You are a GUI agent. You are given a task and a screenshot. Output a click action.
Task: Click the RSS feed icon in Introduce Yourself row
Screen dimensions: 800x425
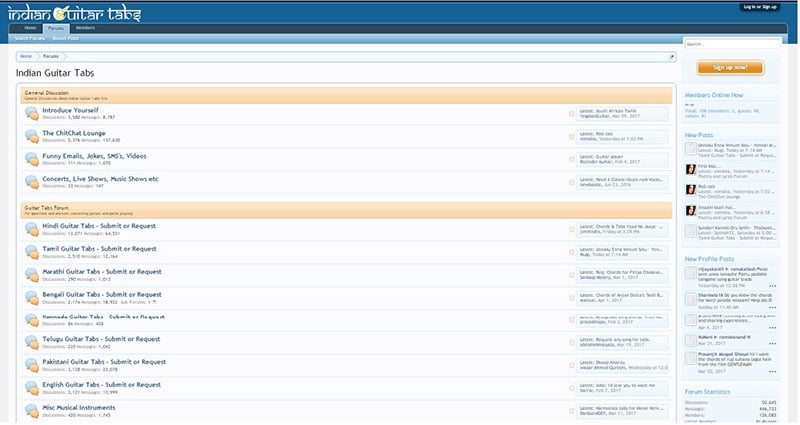pyautogui.click(x=571, y=114)
